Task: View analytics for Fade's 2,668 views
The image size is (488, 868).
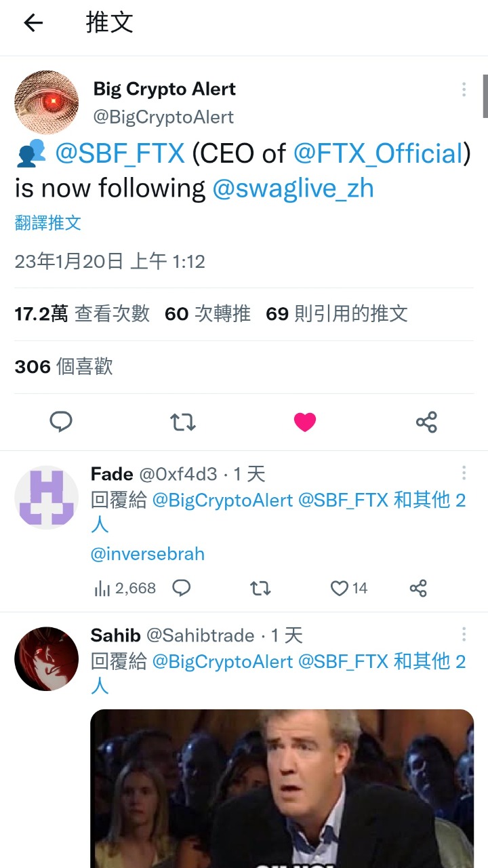Action: tap(125, 588)
